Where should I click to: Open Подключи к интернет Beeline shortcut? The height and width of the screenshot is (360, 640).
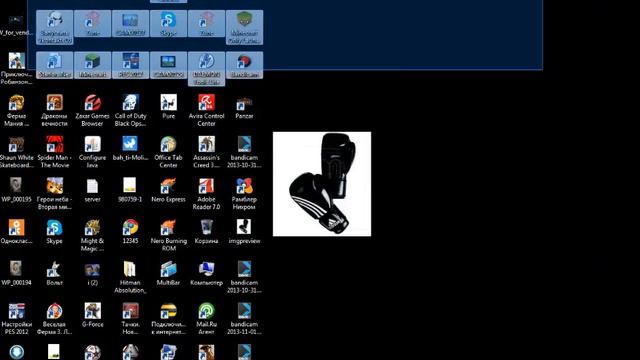pyautogui.click(x=169, y=319)
